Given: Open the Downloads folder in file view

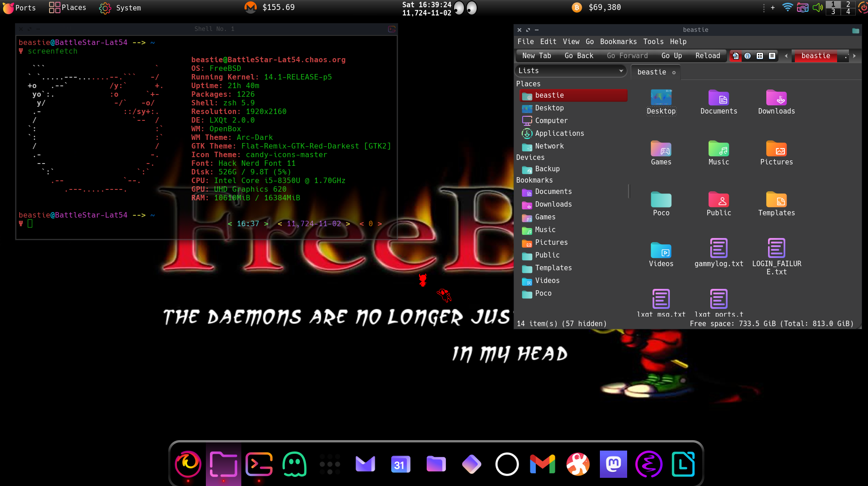Looking at the screenshot, I should (777, 102).
